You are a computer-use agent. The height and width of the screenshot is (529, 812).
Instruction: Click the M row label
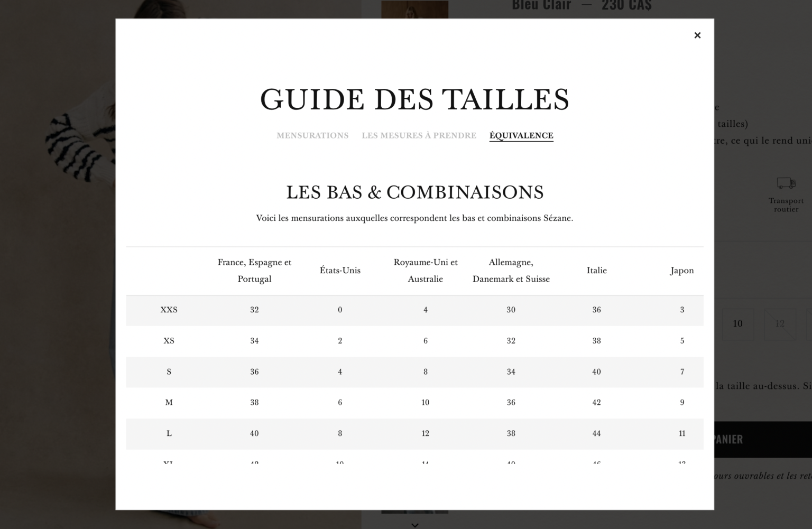pyautogui.click(x=169, y=403)
